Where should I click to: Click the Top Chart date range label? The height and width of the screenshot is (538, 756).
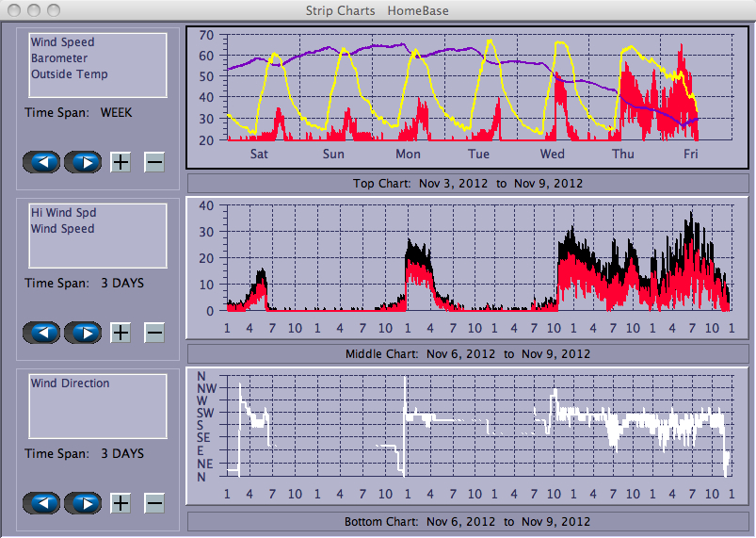coord(467,183)
